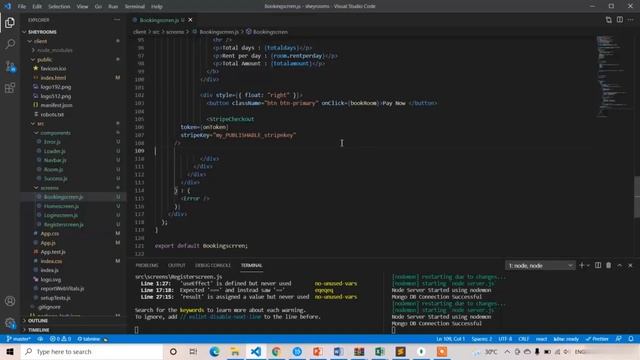Collapse the screens folder
The height and width of the screenshot is (360, 640).
pos(73,188)
